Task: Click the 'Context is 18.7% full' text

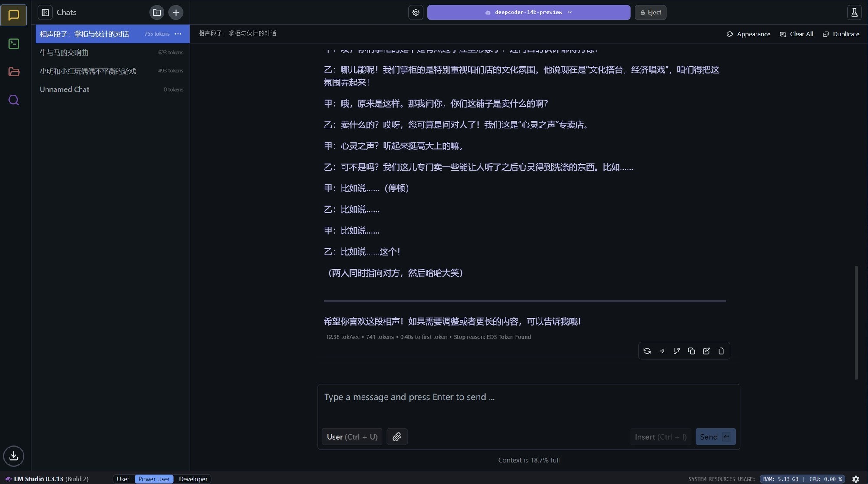Action: (x=529, y=460)
